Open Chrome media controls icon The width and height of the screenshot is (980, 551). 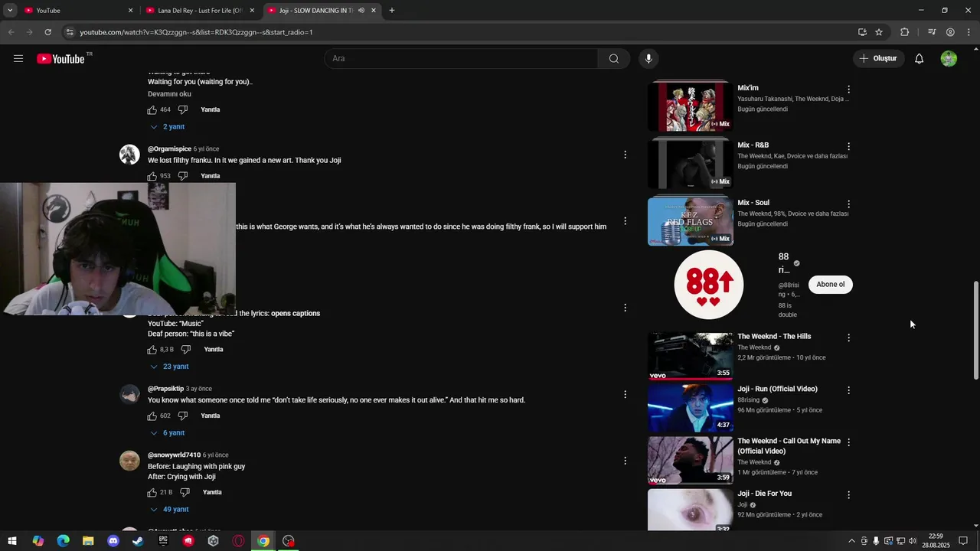tap(932, 32)
